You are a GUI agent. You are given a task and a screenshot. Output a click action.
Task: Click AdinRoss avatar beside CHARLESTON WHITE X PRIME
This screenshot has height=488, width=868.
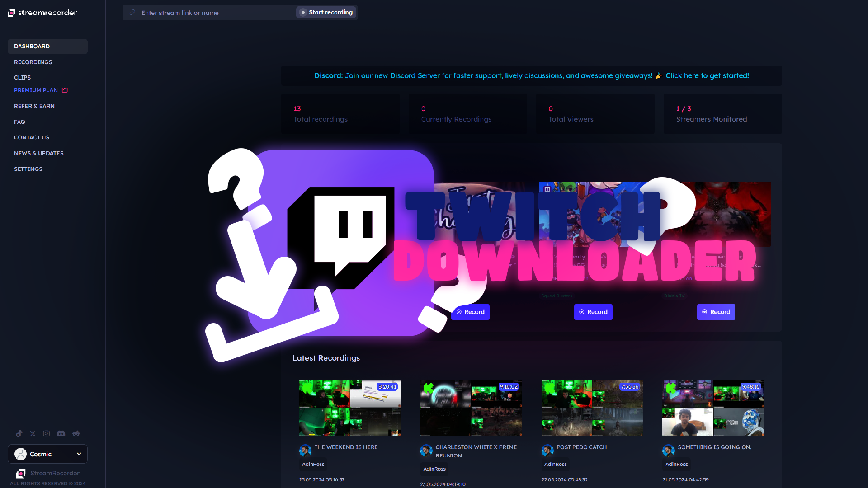point(426,450)
